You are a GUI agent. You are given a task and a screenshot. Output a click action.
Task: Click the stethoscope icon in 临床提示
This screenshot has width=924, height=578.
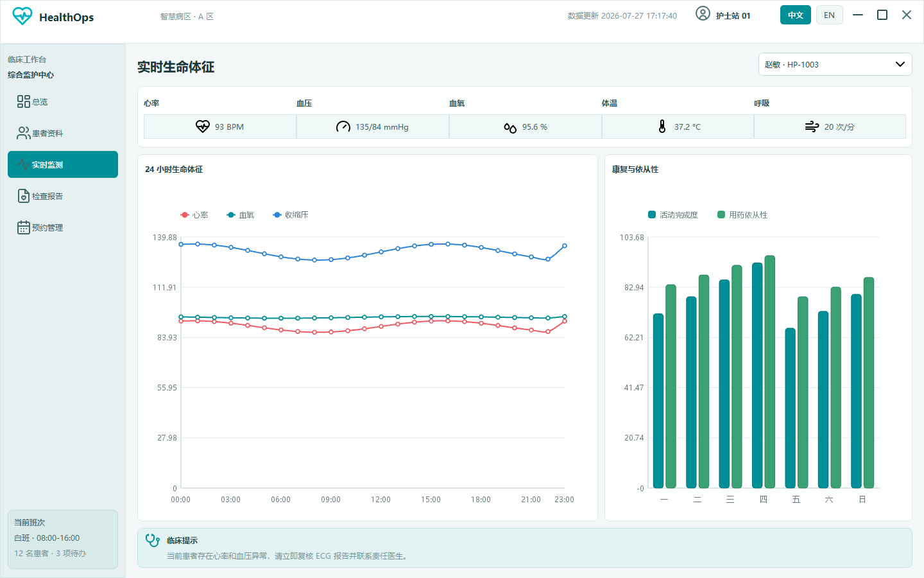[153, 540]
